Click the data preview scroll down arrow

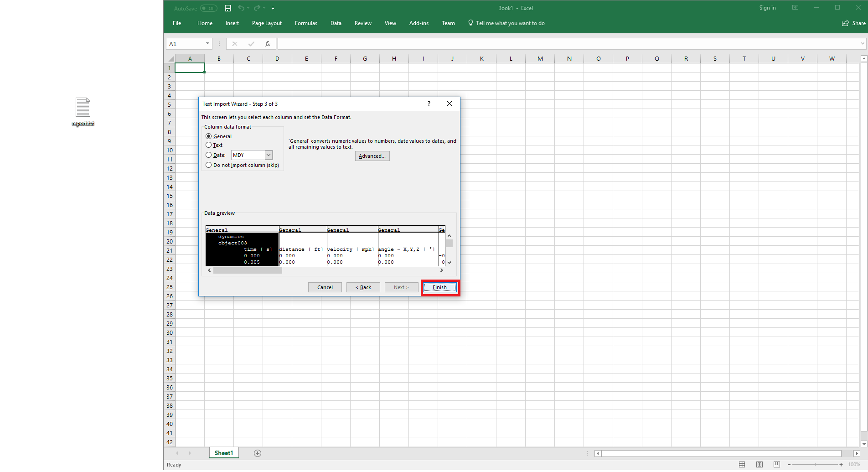(449, 262)
